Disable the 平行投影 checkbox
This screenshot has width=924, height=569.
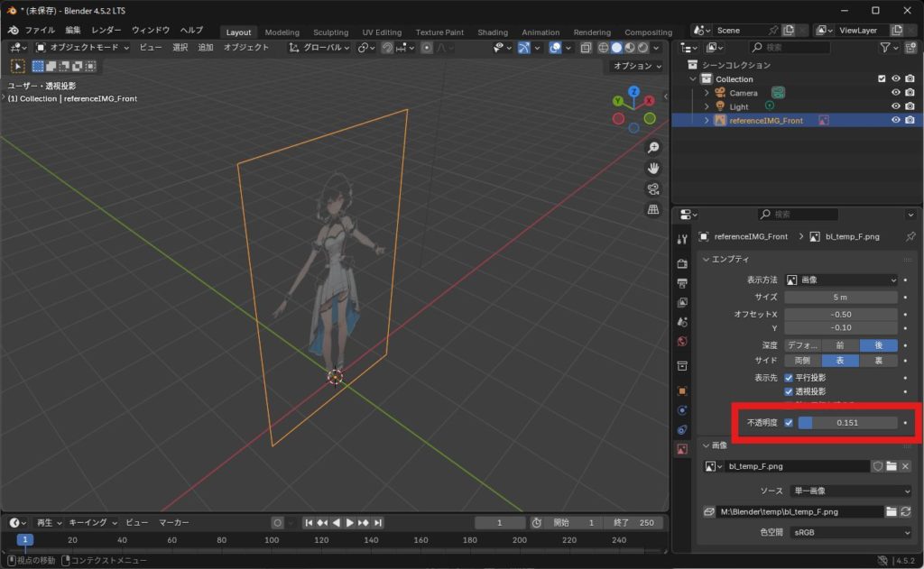click(x=789, y=378)
